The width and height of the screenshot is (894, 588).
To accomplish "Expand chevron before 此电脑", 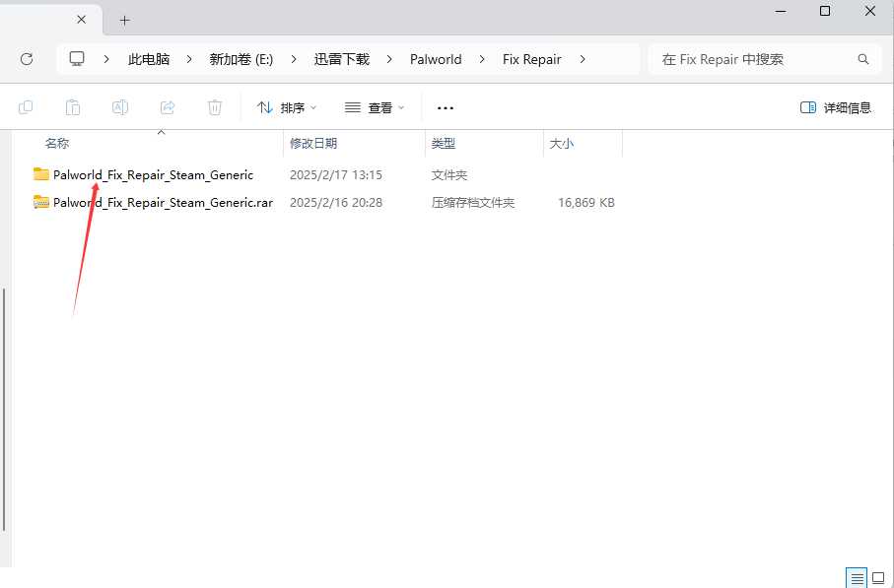I will [x=106, y=59].
